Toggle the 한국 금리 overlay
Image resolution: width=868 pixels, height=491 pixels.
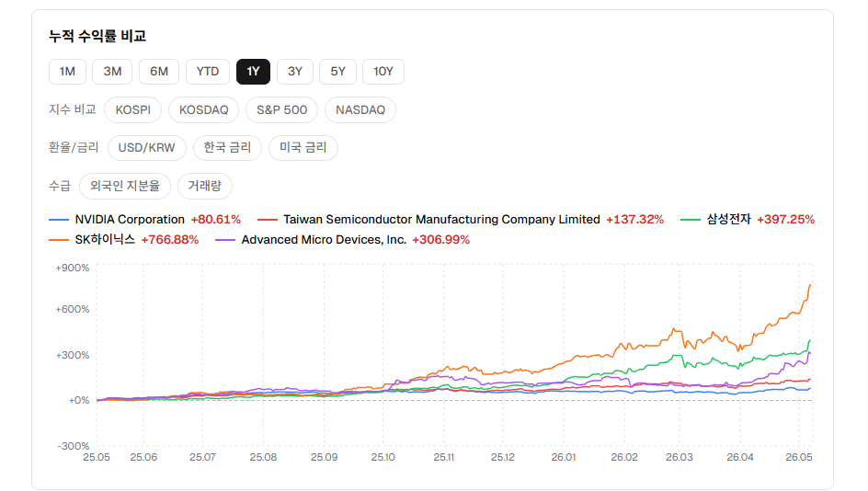[227, 148]
